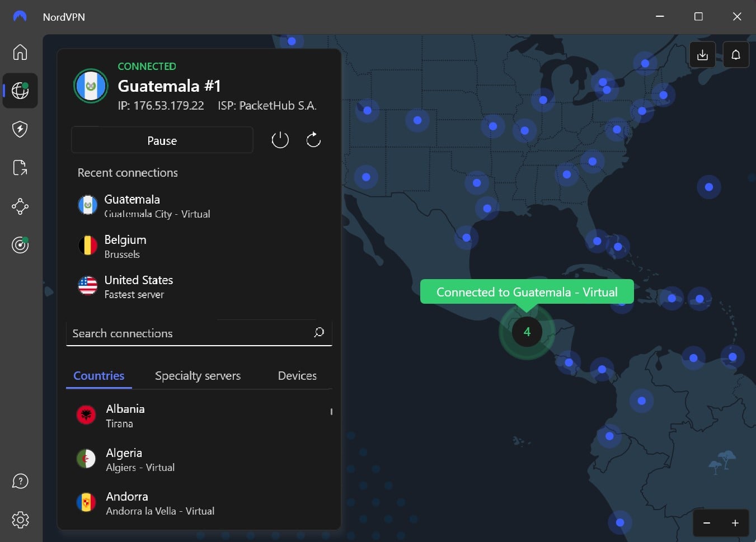Select Belgium Brussels from recent connections

click(125, 246)
